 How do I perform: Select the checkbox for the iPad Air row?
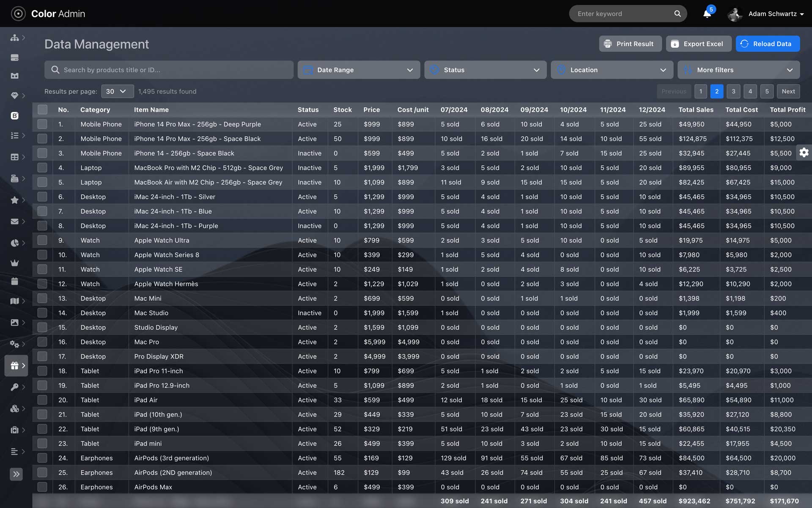pos(42,400)
